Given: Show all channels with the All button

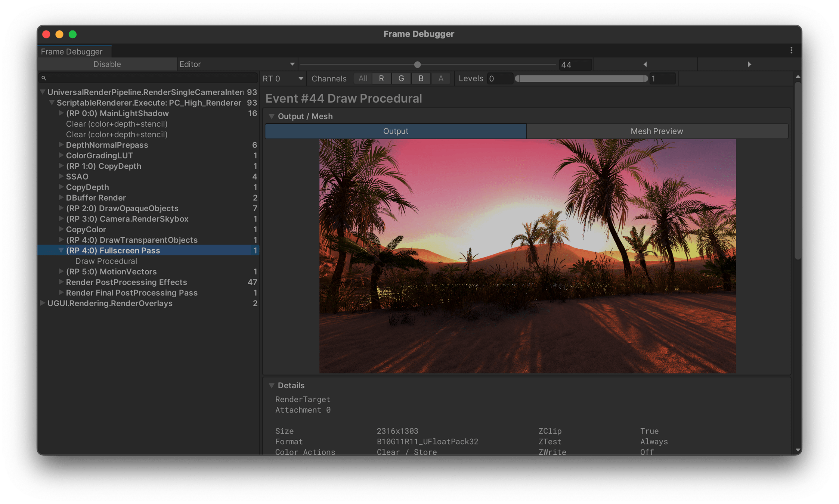Looking at the screenshot, I should click(362, 78).
